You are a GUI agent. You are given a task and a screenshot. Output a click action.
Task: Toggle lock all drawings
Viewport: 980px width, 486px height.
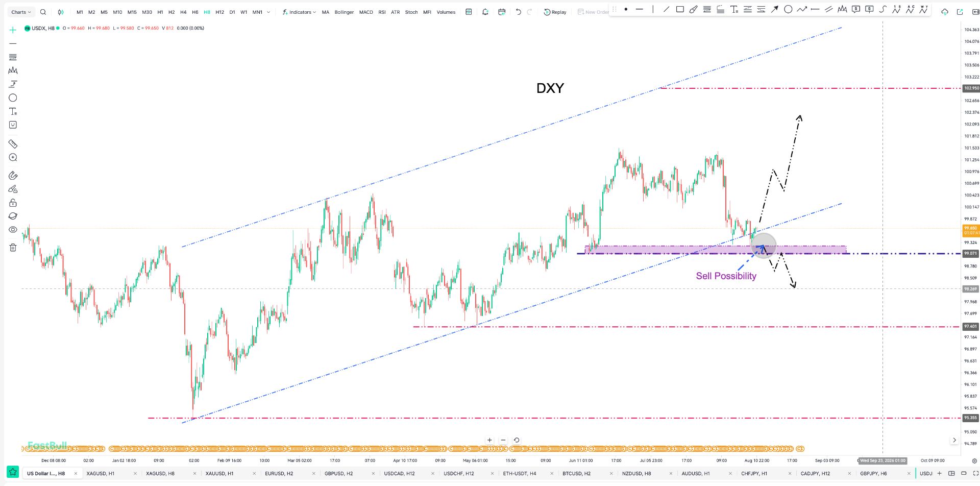click(x=13, y=203)
